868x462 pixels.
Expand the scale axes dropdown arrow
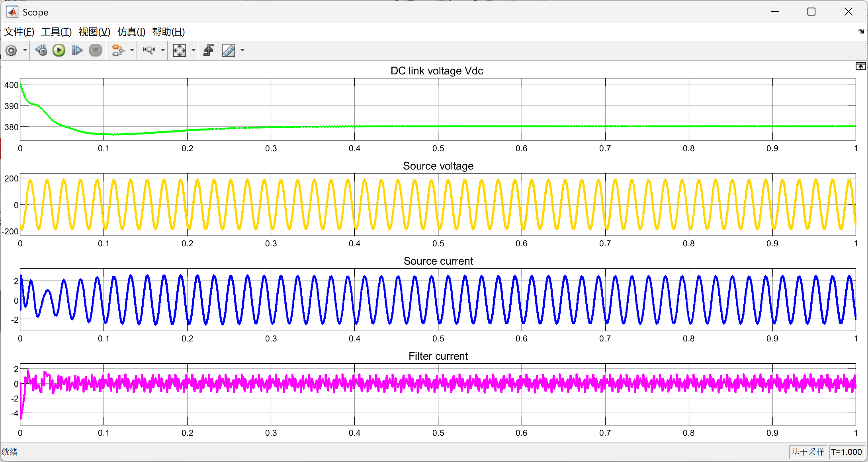point(194,51)
